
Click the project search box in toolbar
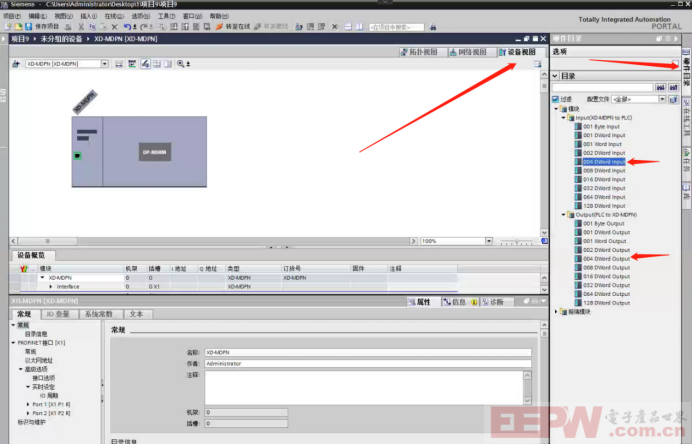pos(396,27)
